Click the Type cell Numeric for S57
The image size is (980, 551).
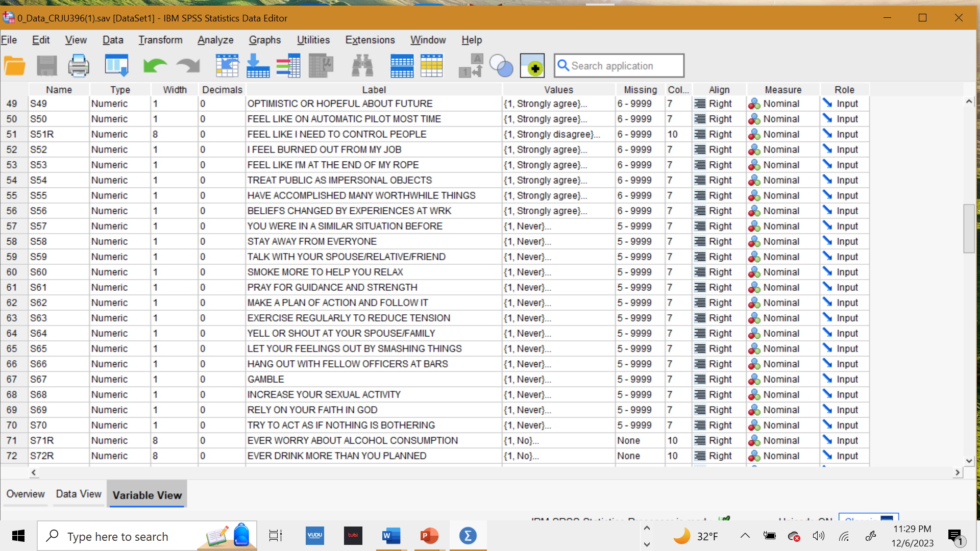(x=120, y=226)
